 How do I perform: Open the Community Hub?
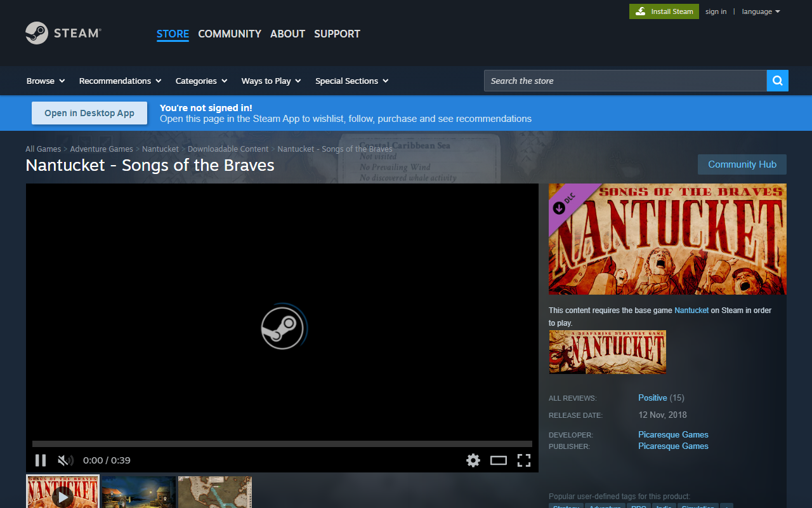click(742, 164)
